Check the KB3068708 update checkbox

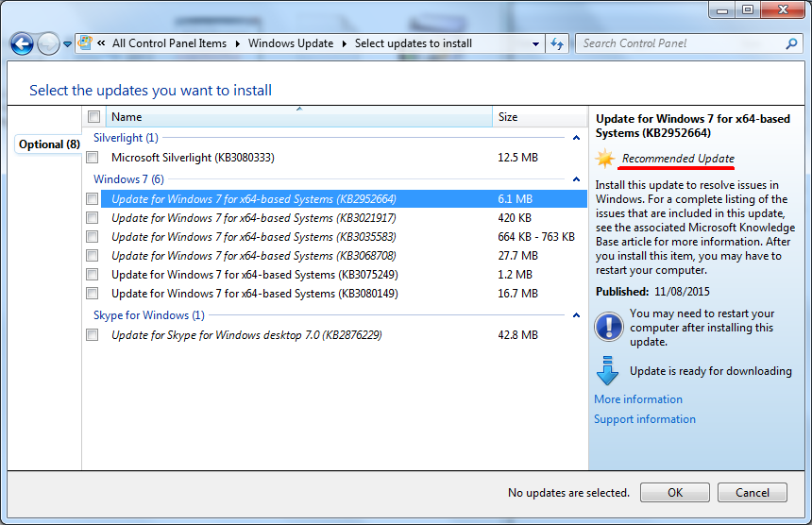[x=93, y=255]
